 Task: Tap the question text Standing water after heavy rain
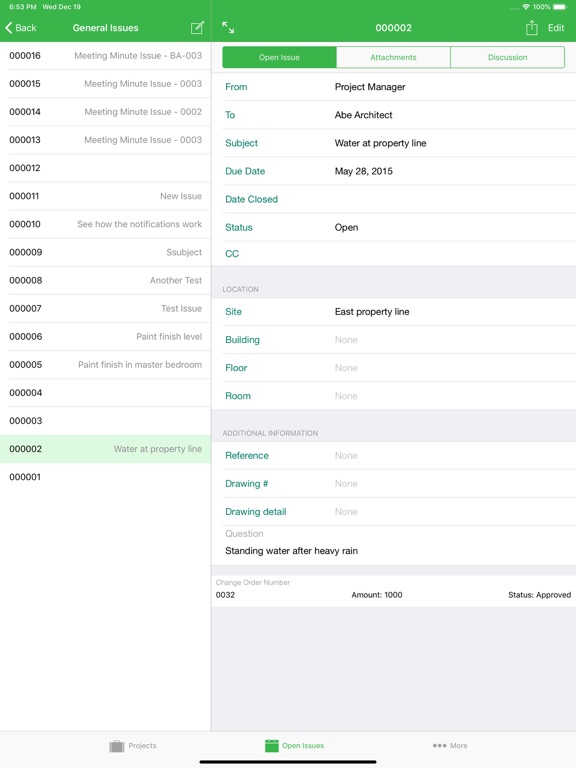[x=291, y=551]
